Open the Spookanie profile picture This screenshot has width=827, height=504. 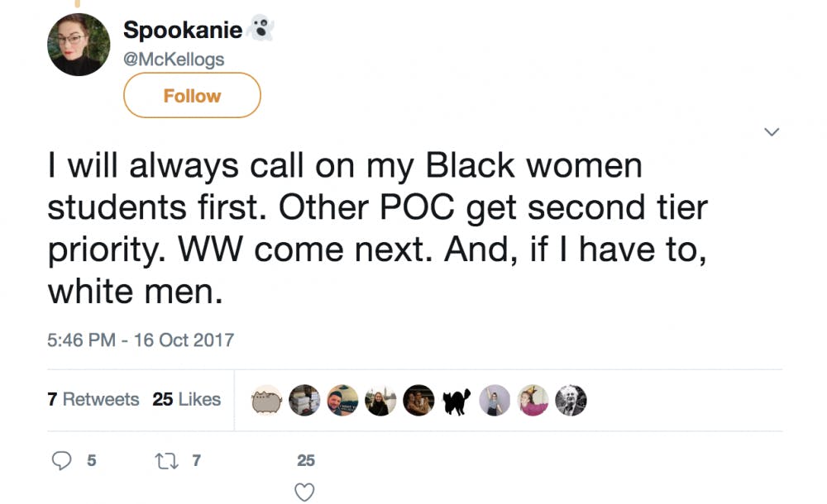[x=79, y=45]
